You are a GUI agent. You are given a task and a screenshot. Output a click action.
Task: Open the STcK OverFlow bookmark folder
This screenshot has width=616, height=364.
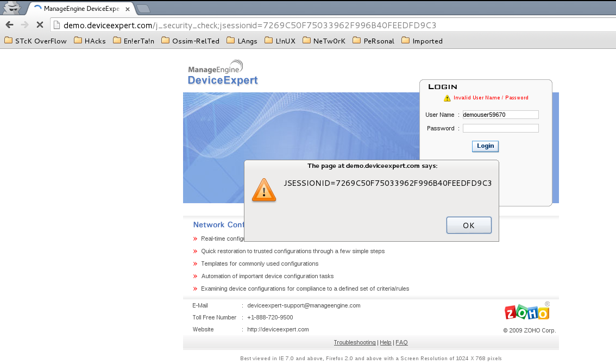point(35,41)
